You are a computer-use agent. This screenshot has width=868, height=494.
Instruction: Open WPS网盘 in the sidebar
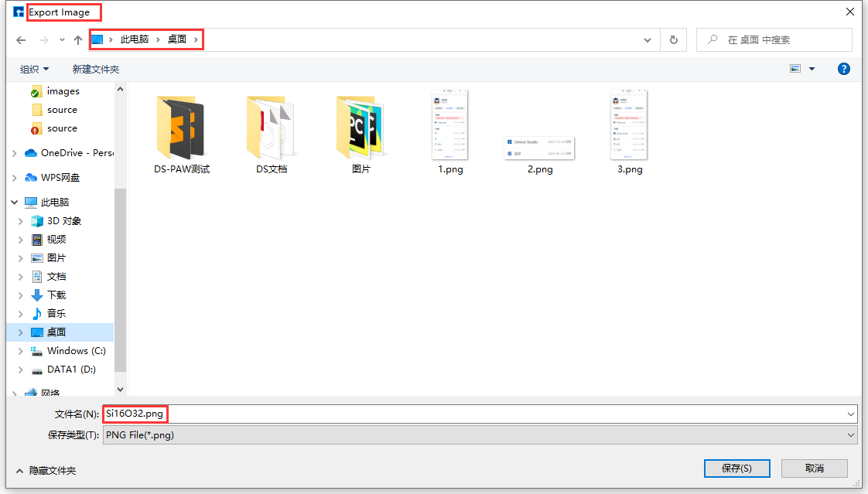[x=52, y=178]
